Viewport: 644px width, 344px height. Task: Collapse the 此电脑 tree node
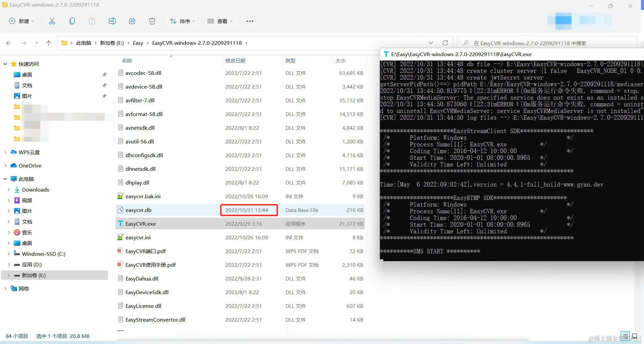pyautogui.click(x=5, y=179)
